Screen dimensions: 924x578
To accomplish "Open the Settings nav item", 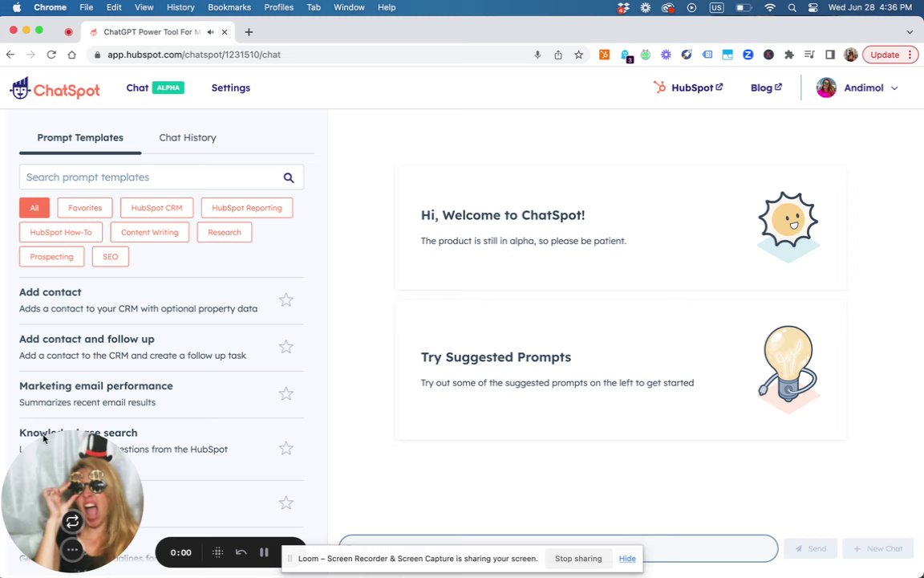I will [230, 88].
